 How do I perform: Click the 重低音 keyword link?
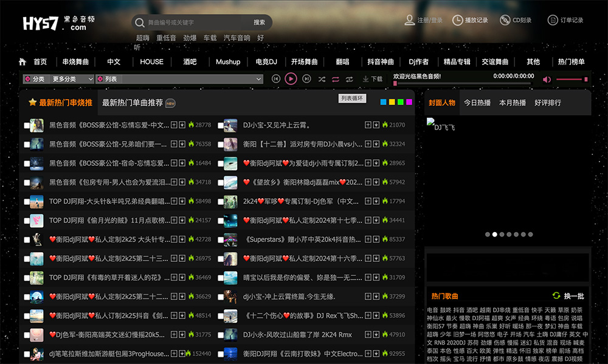click(167, 38)
